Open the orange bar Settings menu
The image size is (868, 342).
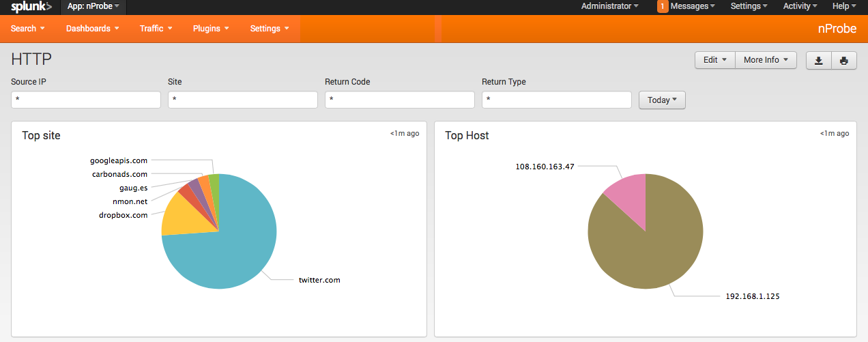(x=270, y=29)
